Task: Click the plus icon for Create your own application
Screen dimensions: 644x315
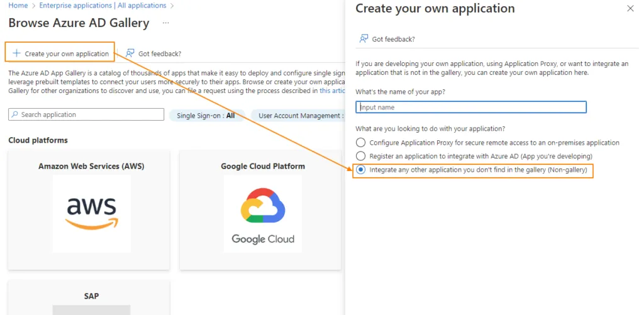Action: point(16,53)
